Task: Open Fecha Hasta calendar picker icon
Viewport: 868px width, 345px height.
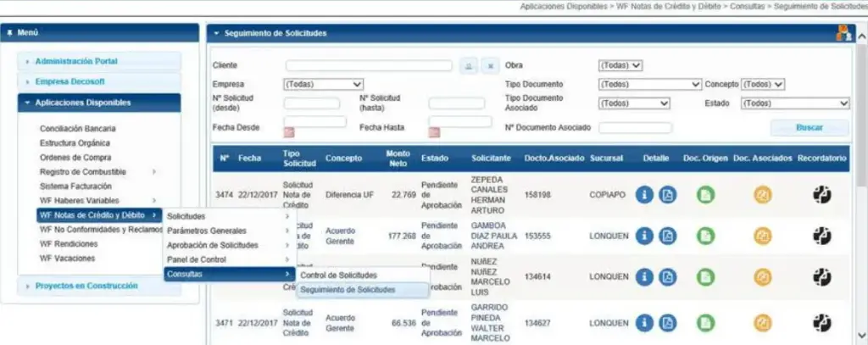Action: tap(434, 132)
